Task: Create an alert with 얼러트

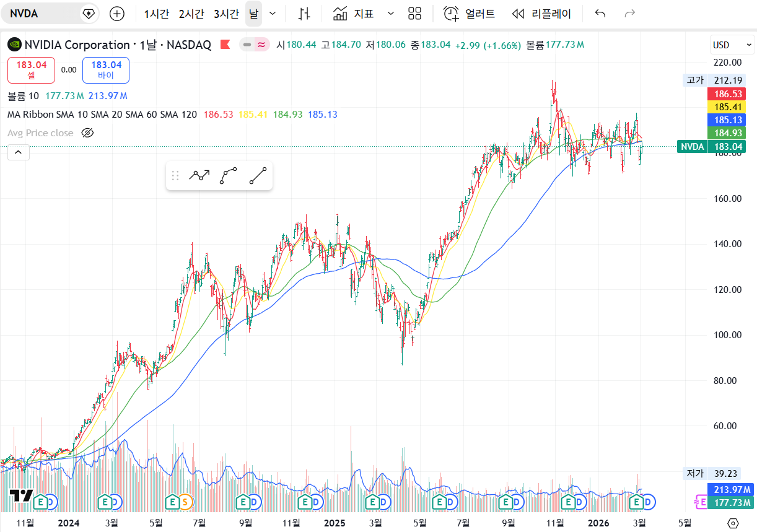Action: [470, 14]
